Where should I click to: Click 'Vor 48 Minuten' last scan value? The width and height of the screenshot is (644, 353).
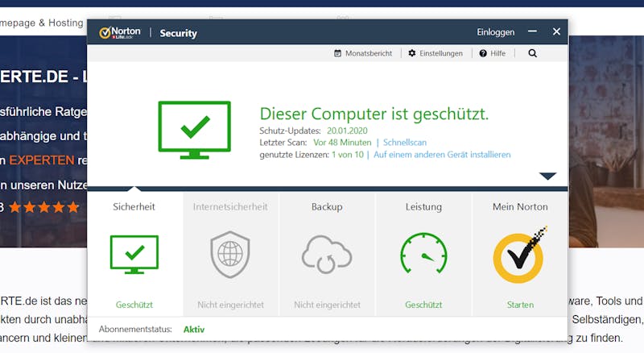point(342,143)
